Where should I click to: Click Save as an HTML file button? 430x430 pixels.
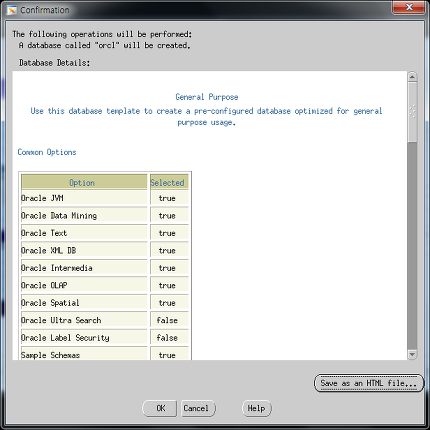click(369, 383)
